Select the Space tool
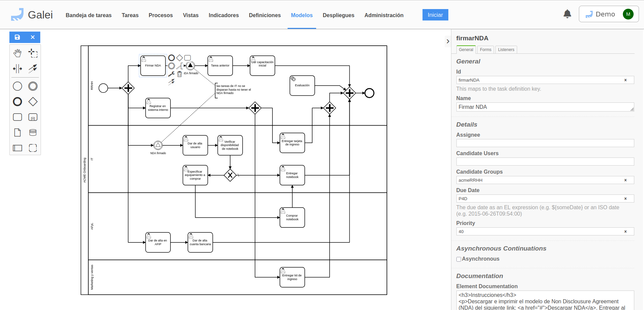The height and width of the screenshot is (310, 644). click(x=17, y=69)
